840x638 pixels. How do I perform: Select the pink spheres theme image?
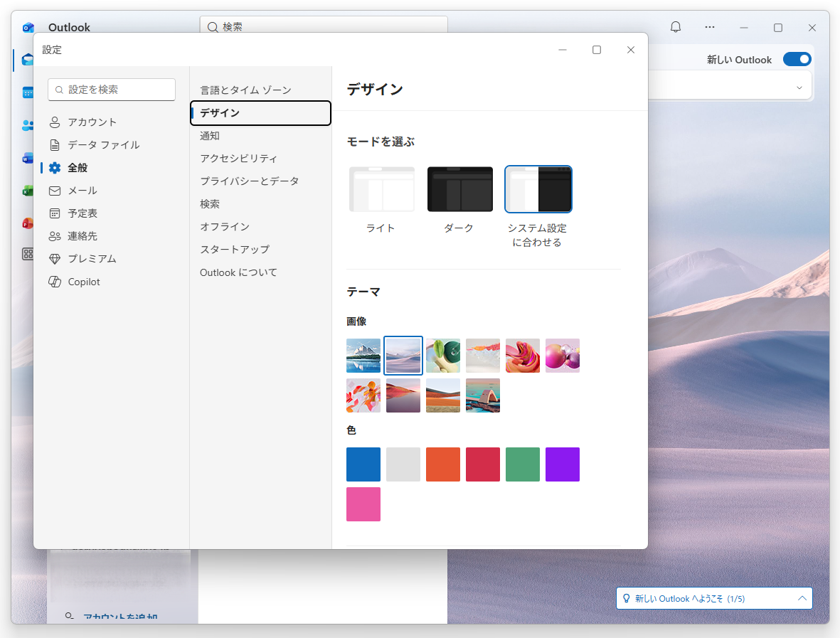[563, 355]
